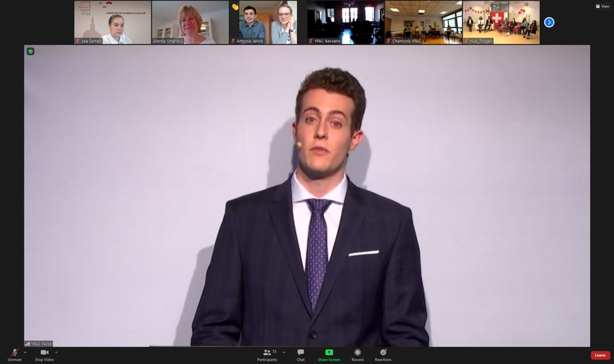Start recording with Record button
The height and width of the screenshot is (364, 614).
tap(357, 354)
